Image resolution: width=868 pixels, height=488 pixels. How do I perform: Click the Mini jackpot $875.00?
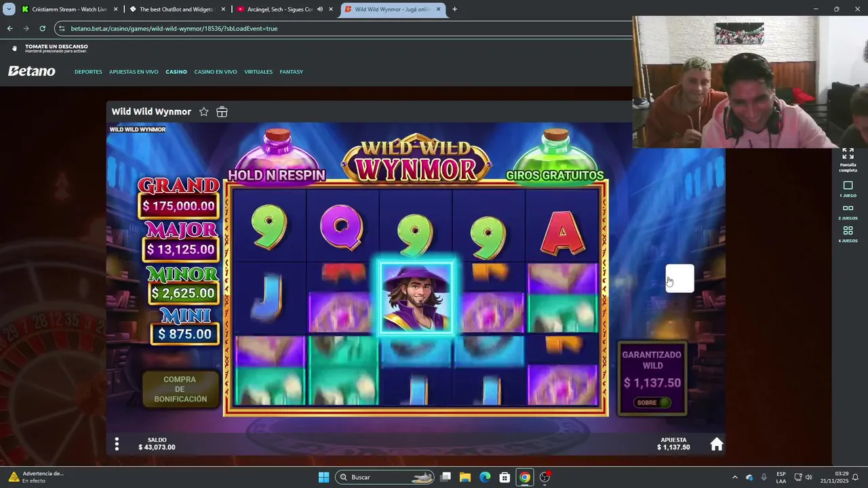[184, 333]
